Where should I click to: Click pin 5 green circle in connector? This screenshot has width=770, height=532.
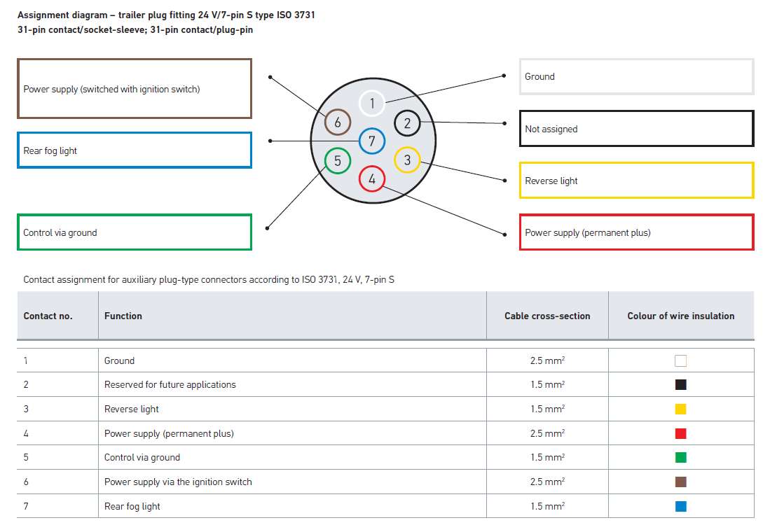[338, 160]
